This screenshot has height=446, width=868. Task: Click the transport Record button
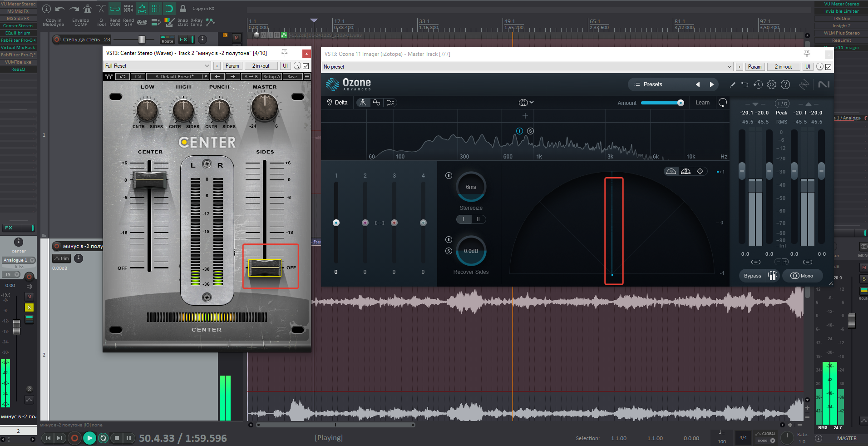pos(74,438)
